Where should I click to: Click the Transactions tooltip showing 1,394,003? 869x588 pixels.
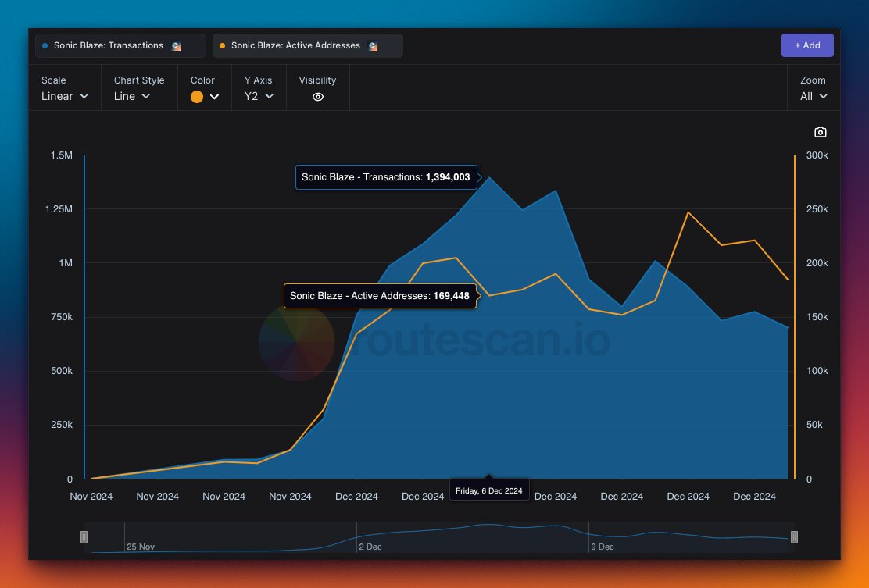pyautogui.click(x=386, y=177)
